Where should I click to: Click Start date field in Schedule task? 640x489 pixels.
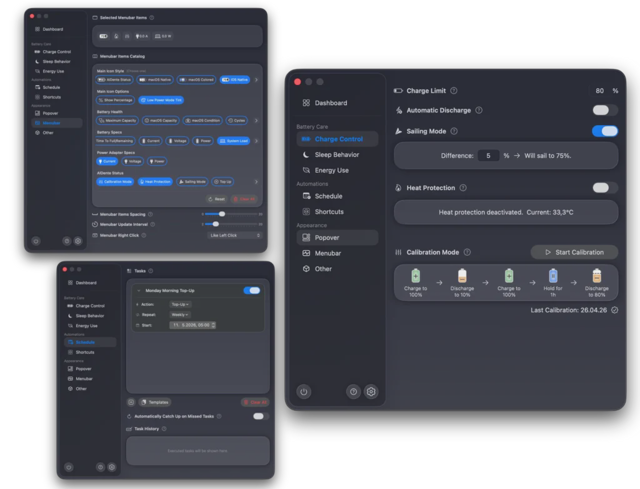coord(193,325)
